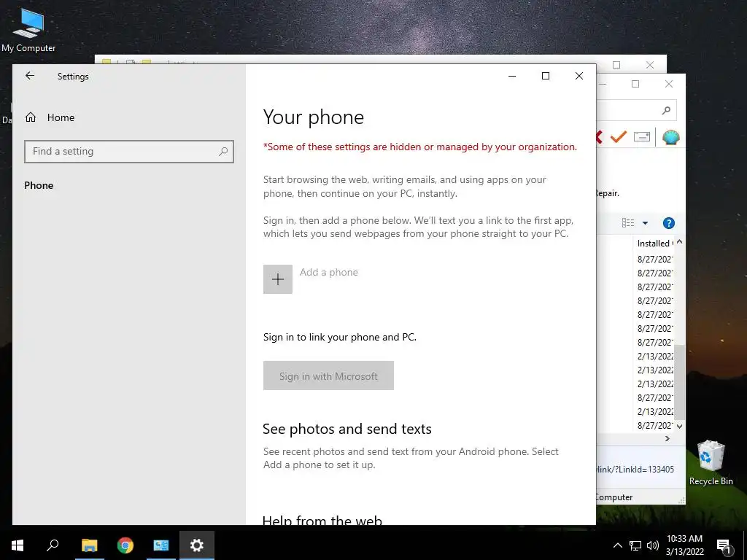This screenshot has height=560, width=747.
Task: Open File Explorer from the taskbar
Action: (x=89, y=545)
